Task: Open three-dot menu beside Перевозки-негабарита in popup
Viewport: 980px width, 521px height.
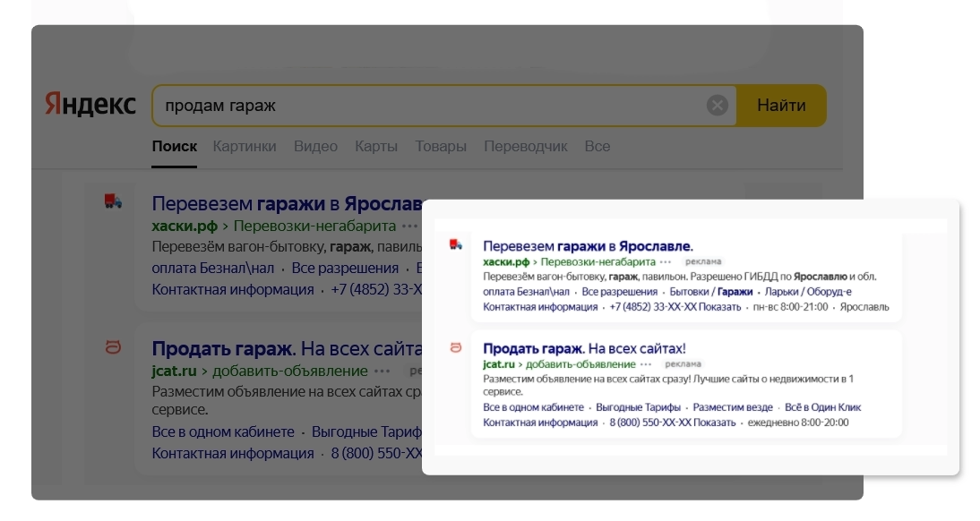Action: (666, 262)
